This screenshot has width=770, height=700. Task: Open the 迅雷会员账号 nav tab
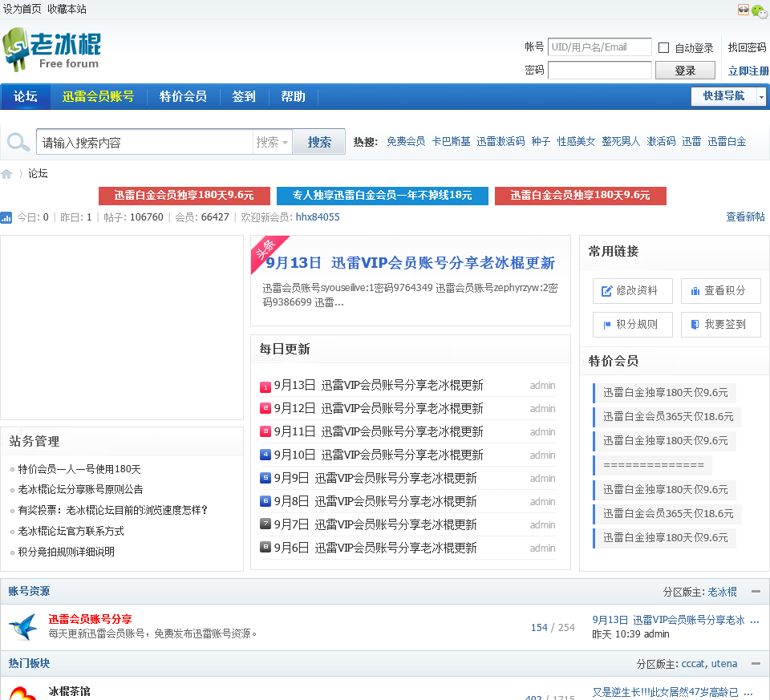98,97
